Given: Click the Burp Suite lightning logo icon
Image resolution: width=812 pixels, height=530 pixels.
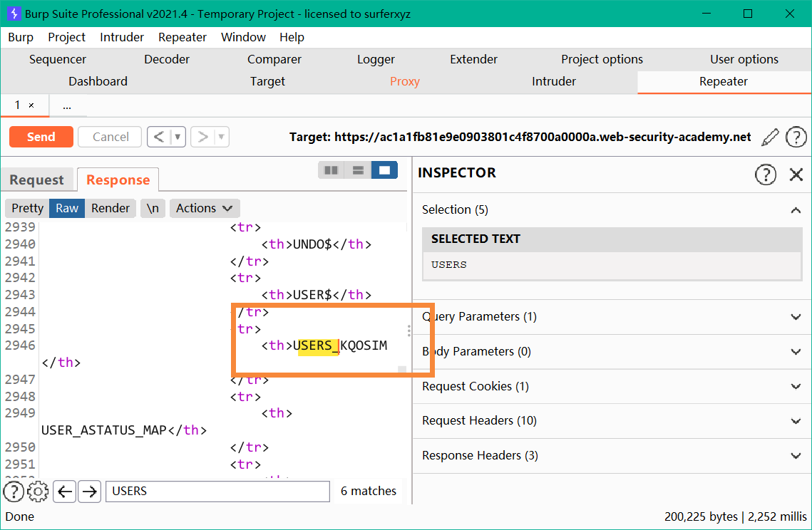Looking at the screenshot, I should click(x=14, y=14).
